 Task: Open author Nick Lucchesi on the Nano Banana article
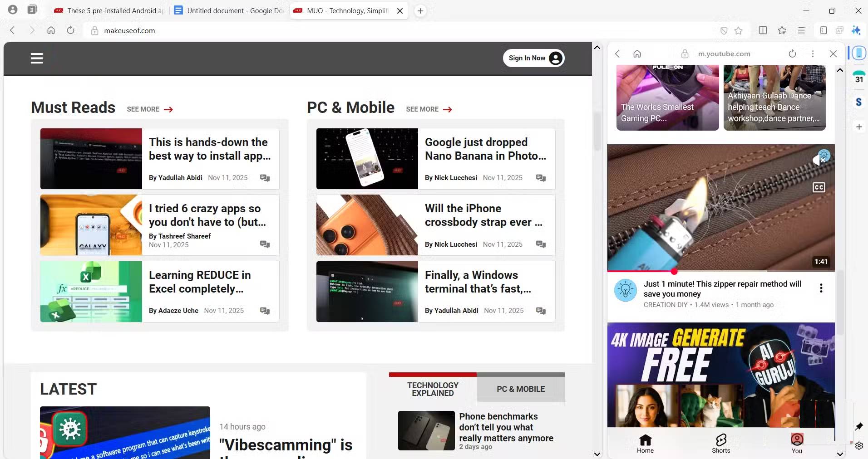click(451, 178)
